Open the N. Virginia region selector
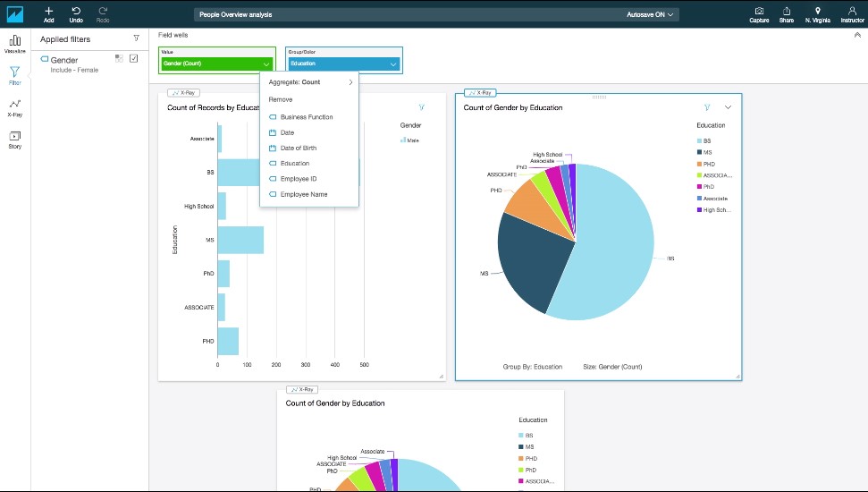Screen dimensions: 868x492 [x=818, y=15]
